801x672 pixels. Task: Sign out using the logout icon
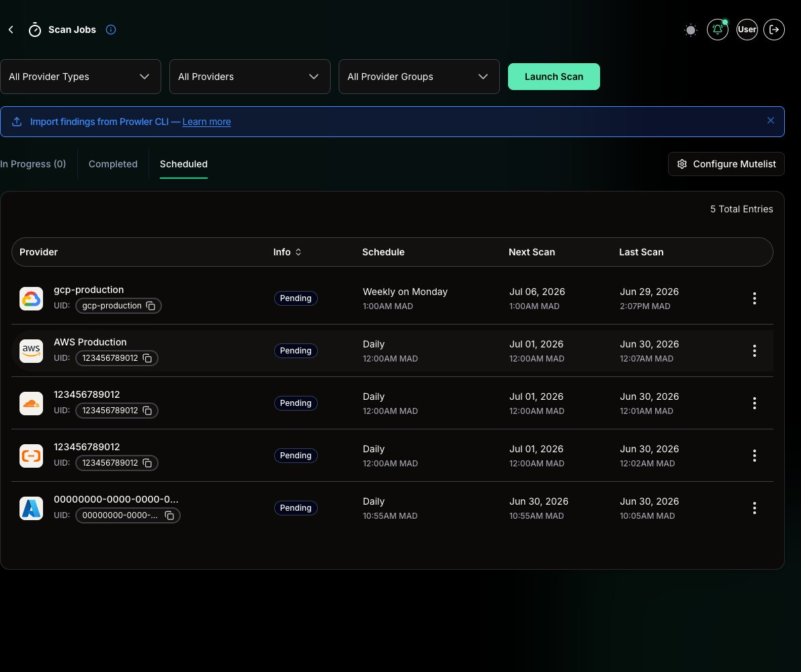coord(774,30)
